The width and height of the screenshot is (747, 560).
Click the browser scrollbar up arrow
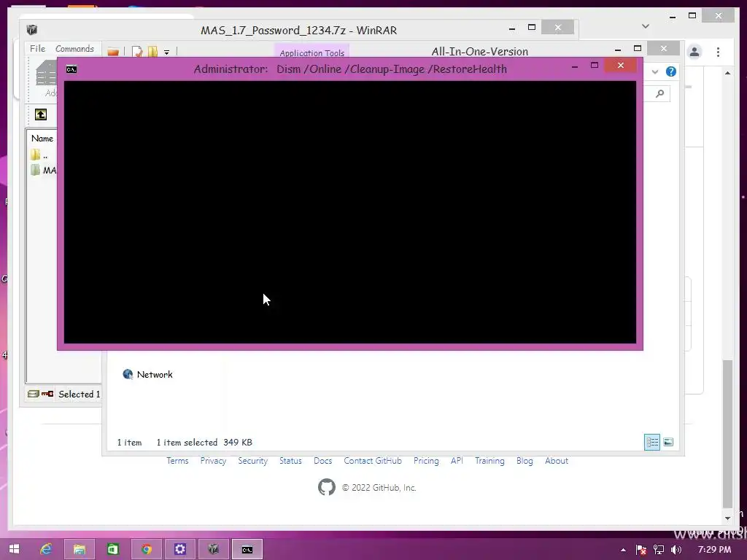(x=727, y=73)
